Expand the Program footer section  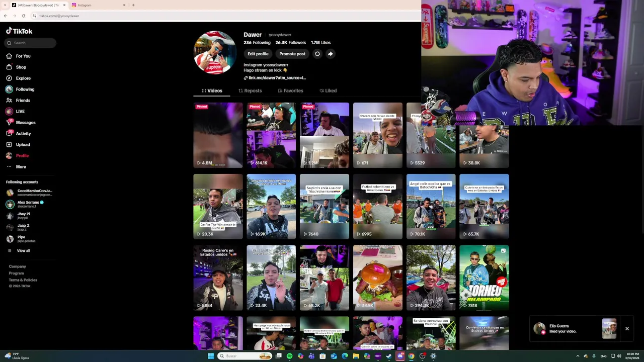(16, 273)
